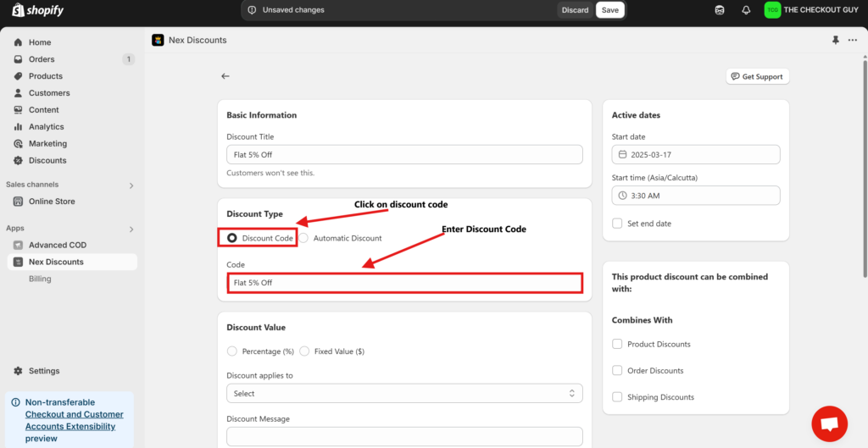Click the Sidekick icon beside the bell
Image resolution: width=868 pixels, height=448 pixels.
tap(720, 10)
